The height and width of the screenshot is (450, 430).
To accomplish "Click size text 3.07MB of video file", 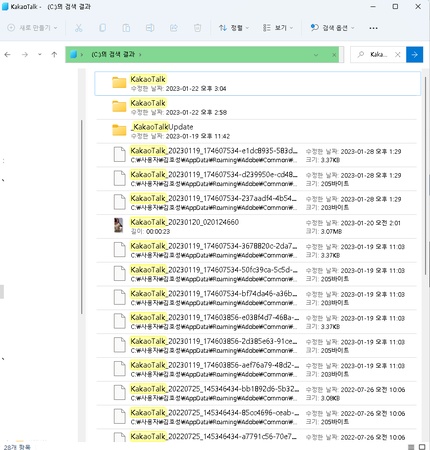I will [331, 231].
